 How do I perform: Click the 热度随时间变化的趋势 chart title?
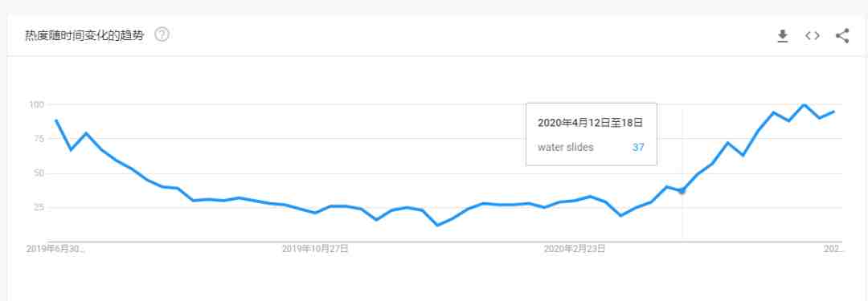(84, 35)
